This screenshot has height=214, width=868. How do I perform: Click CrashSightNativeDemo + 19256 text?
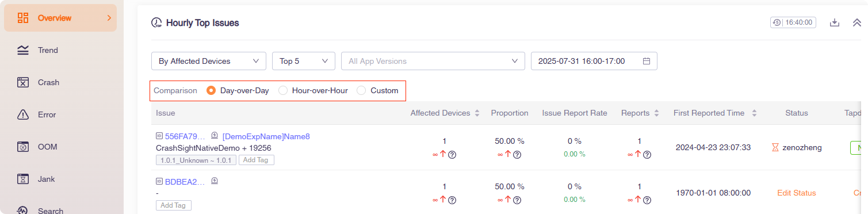pyautogui.click(x=213, y=148)
